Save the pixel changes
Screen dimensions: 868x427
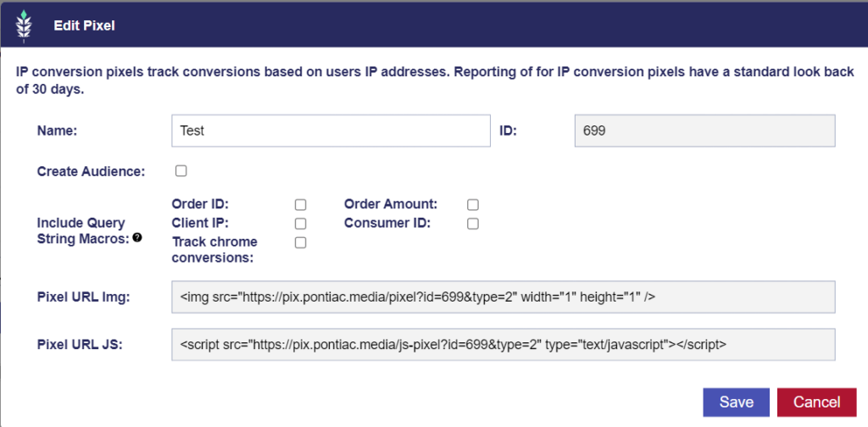(737, 402)
